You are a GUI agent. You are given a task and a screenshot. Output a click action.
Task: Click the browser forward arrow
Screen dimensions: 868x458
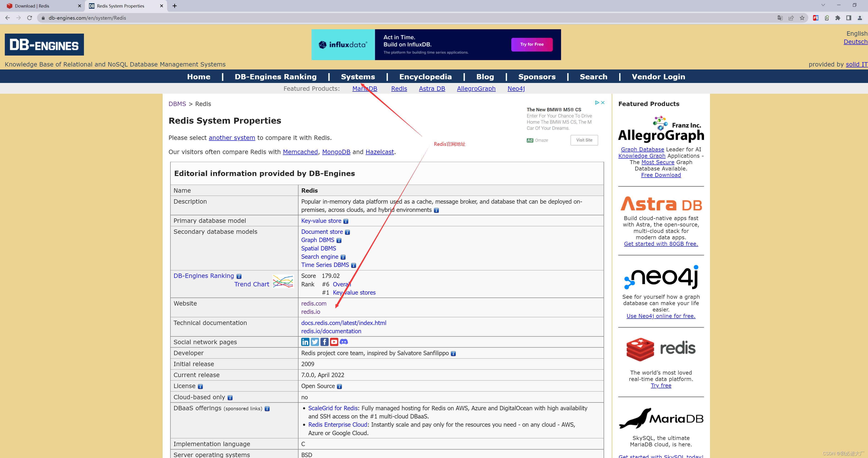(19, 18)
